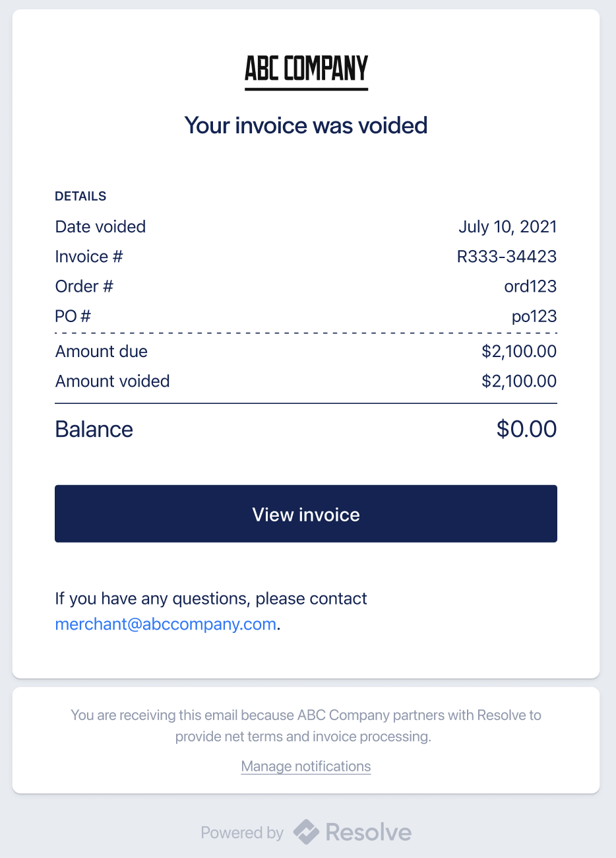The image size is (616, 858).
Task: Click the 'You are receiving this email' notice
Action: 306,726
